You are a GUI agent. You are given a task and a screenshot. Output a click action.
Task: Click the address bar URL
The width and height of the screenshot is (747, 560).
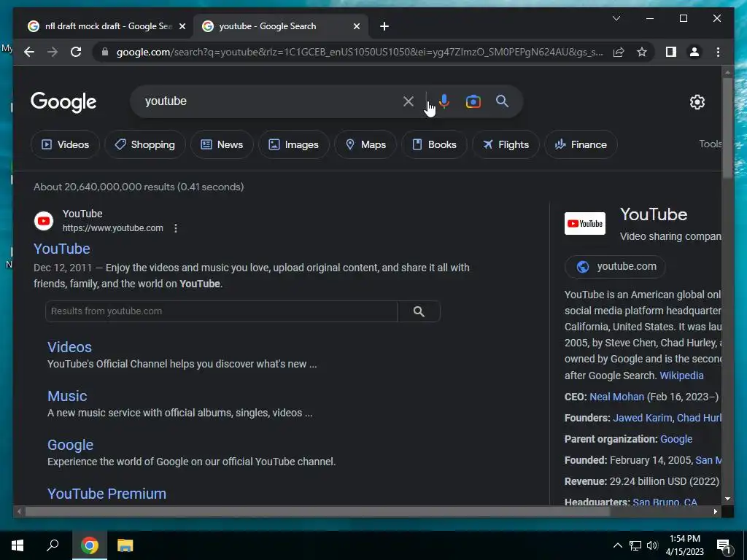[360, 52]
